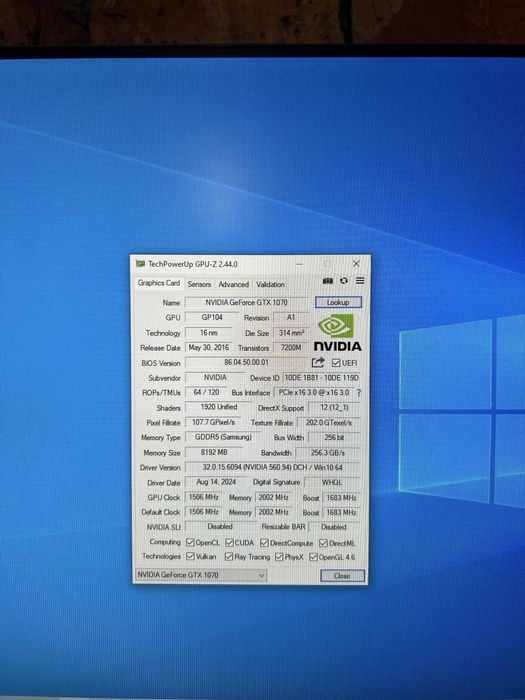Toggle the PhysX checkbox
The height and width of the screenshot is (700, 525).
point(279,557)
